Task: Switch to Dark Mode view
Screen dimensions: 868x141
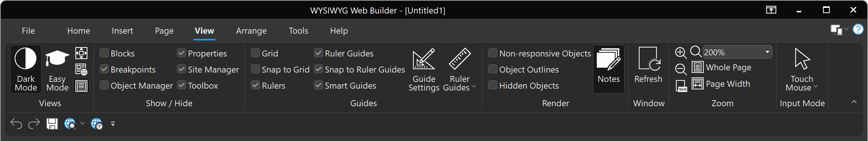Action: [x=26, y=69]
